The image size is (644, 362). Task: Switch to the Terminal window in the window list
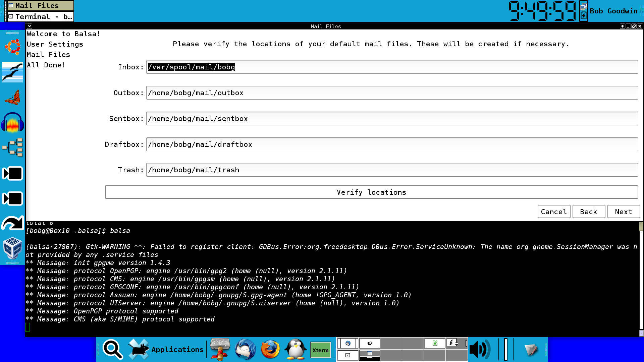(x=40, y=16)
